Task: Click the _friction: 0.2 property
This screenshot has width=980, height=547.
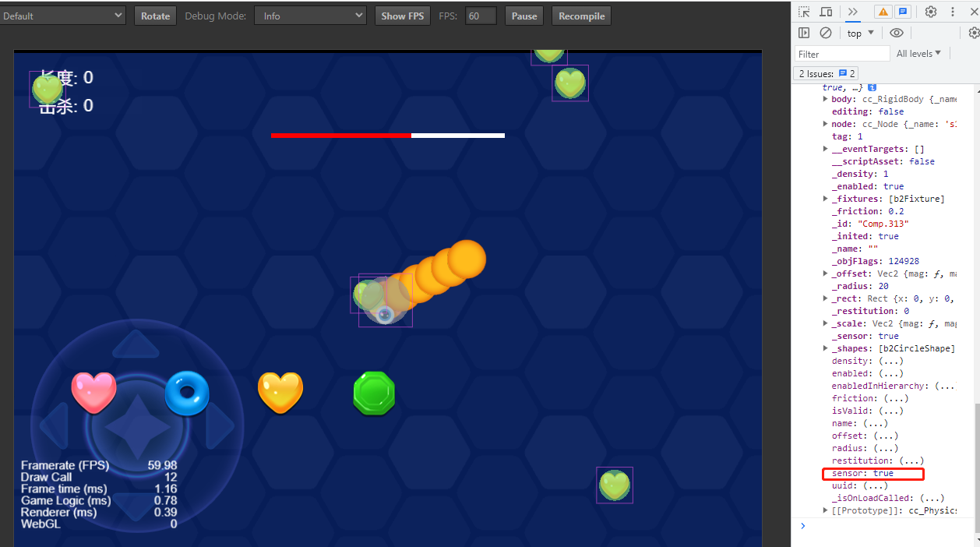Action: (x=868, y=211)
